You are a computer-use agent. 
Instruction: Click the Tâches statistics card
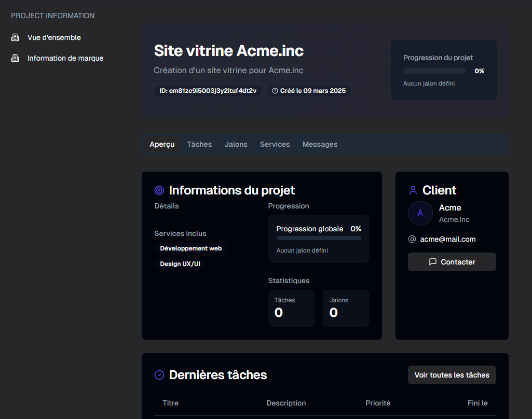click(291, 309)
